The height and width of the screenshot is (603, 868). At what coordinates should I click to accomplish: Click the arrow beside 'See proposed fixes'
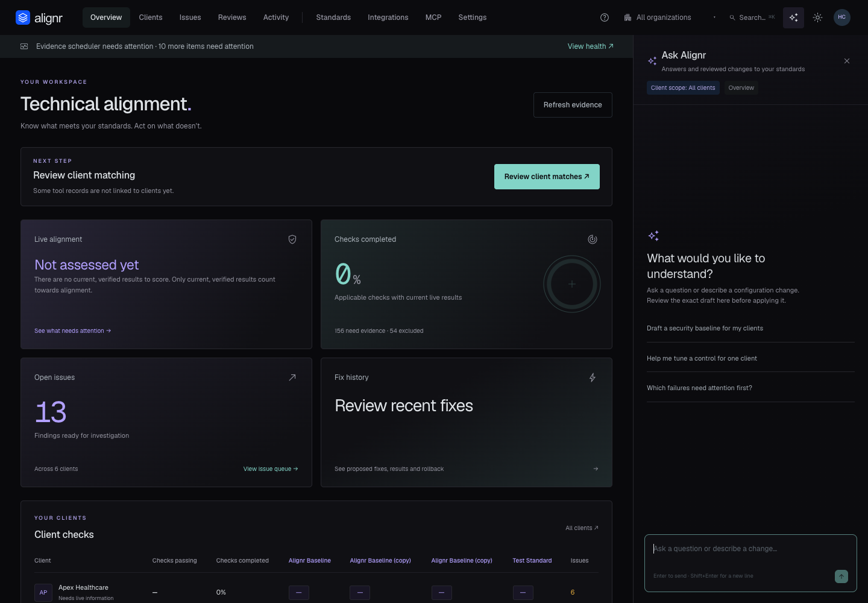coord(596,469)
